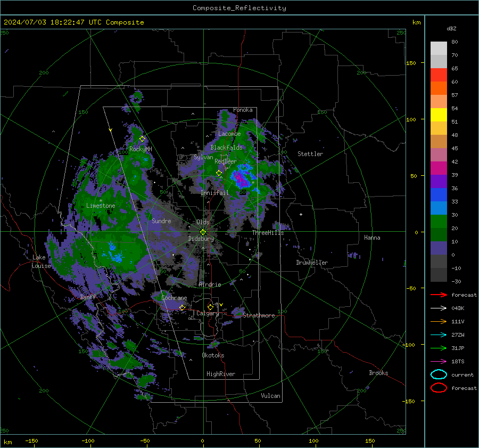Click the Cochrane town label
479x448 pixels.
(x=174, y=298)
